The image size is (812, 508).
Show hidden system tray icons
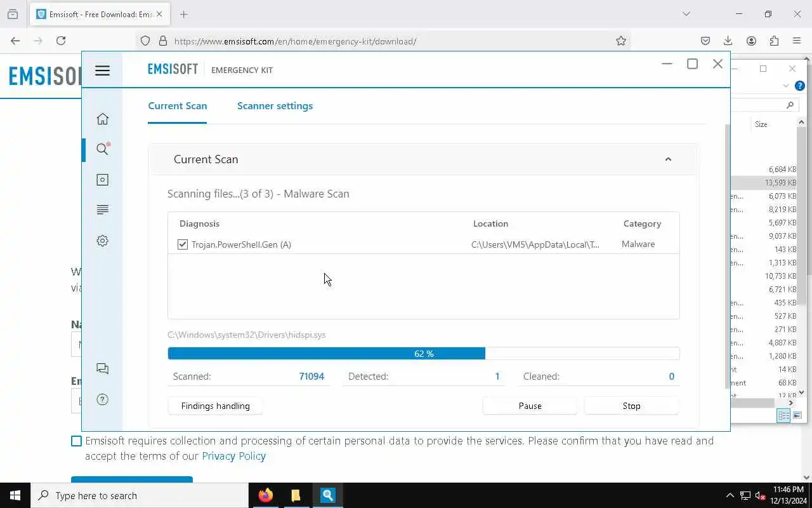click(x=730, y=495)
